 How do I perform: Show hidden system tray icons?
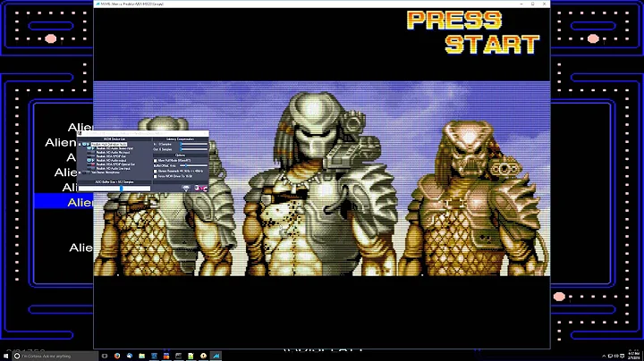(x=604, y=356)
